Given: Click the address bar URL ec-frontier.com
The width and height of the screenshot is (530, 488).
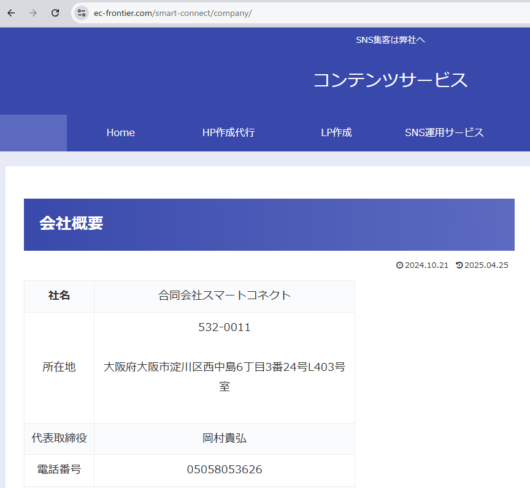Looking at the screenshot, I should click(x=173, y=13).
